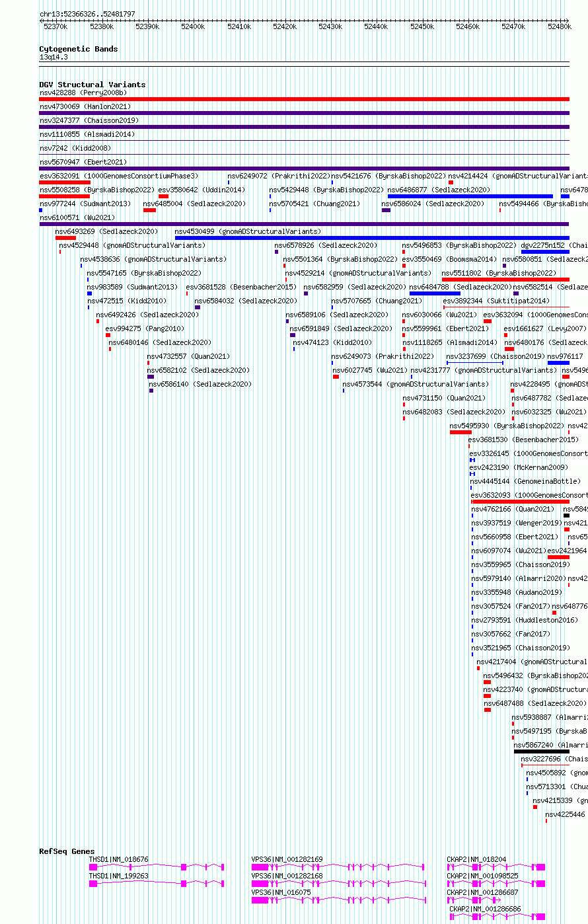
Task: Open nsv472515 (Kidd2010) variant
Action: coord(127,301)
